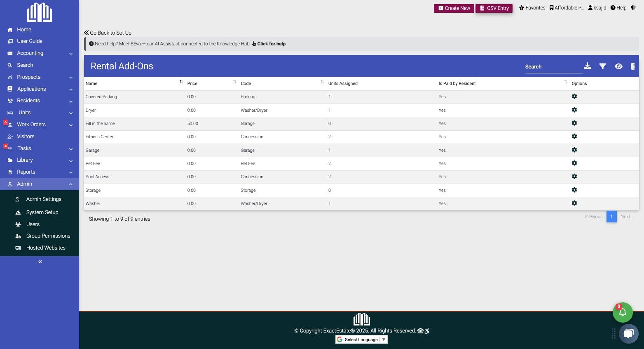Click for help with EEva assistant
Screen dimensions: 644x349
(x=269, y=44)
